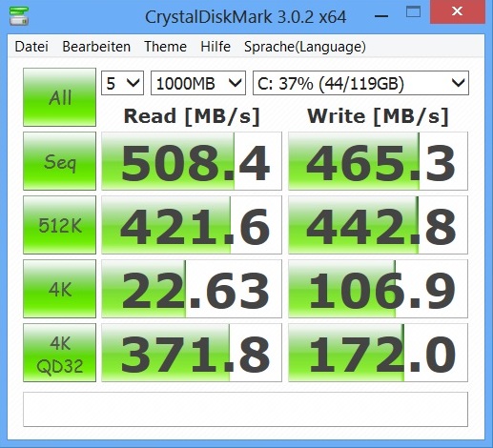Click the Read [MB/s] column header
Image resolution: width=493 pixels, height=448 pixels.
click(x=192, y=116)
